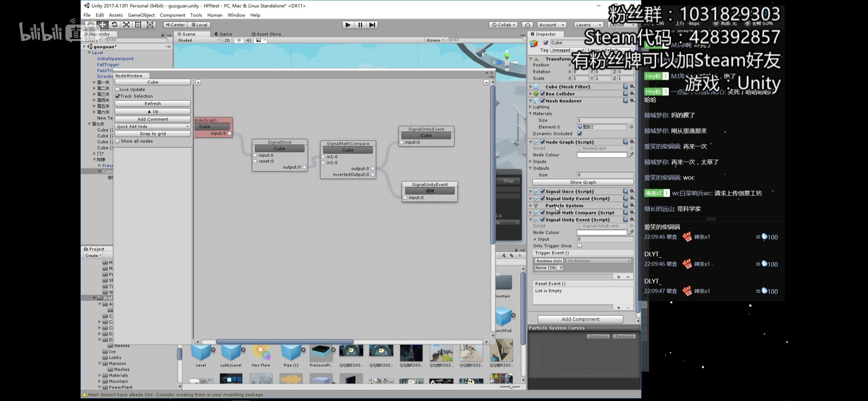868x401 pixels.
Task: Open the Quick Add Node dropdown
Action: pyautogui.click(x=152, y=126)
